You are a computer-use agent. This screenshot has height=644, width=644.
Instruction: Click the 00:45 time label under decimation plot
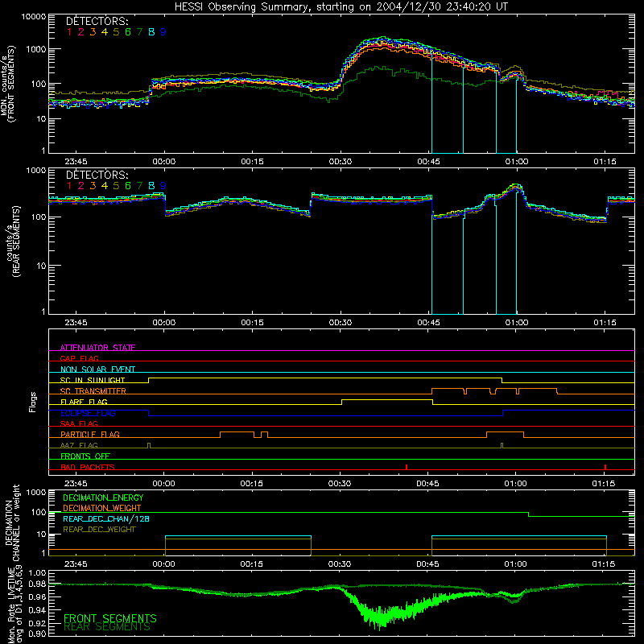427,564
